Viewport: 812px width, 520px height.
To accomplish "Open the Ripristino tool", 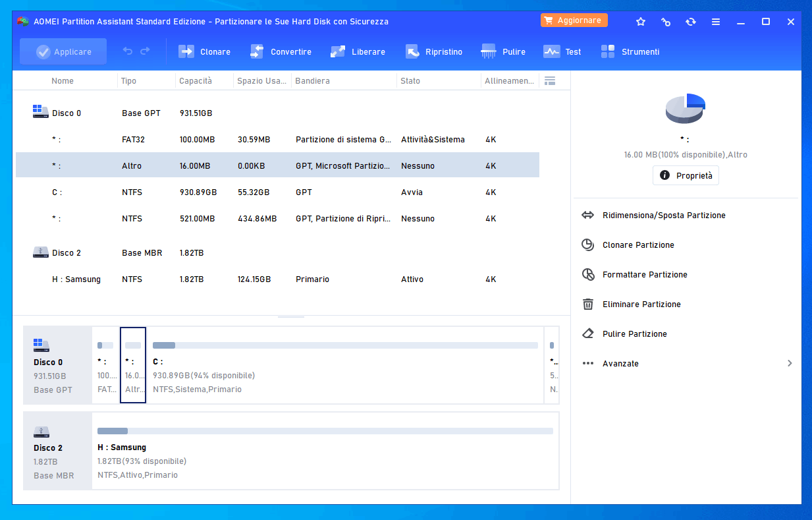I will [x=433, y=51].
